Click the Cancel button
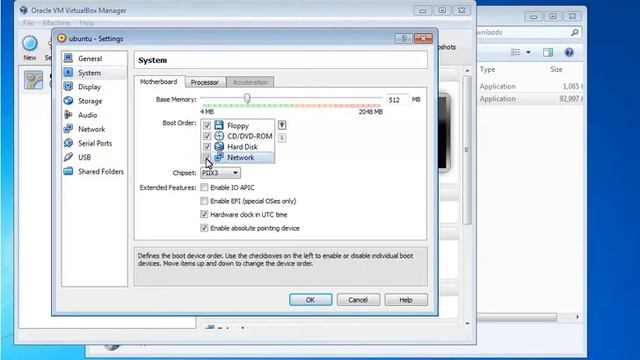Viewport: 640px width, 360px height. [x=358, y=300]
